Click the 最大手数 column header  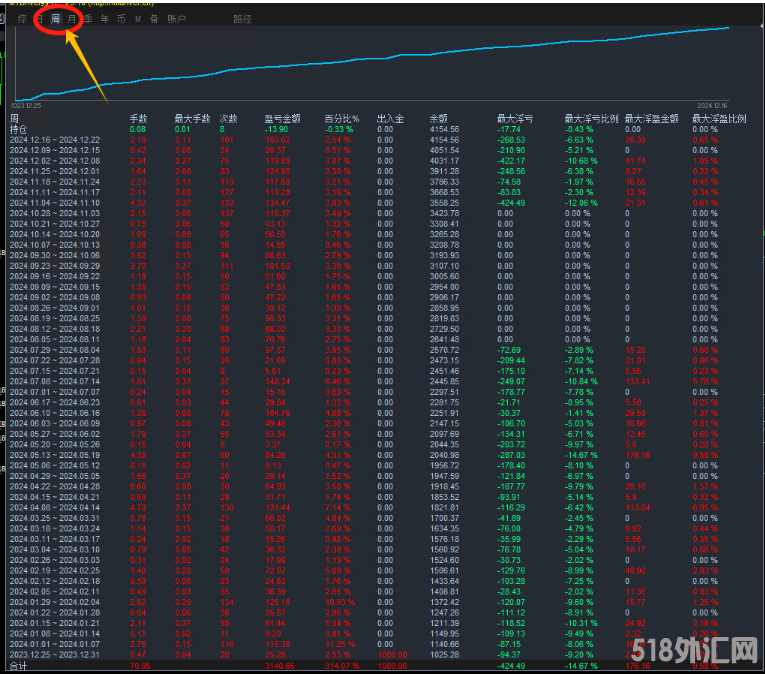point(193,119)
